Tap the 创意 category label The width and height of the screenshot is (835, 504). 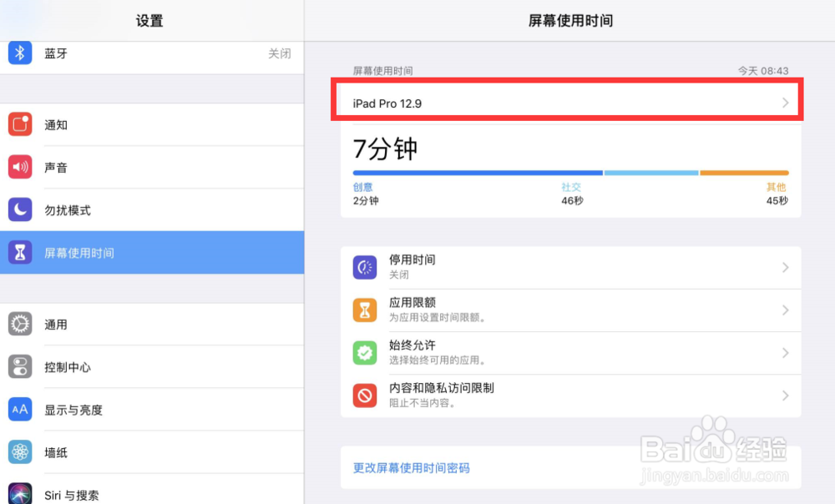362,187
